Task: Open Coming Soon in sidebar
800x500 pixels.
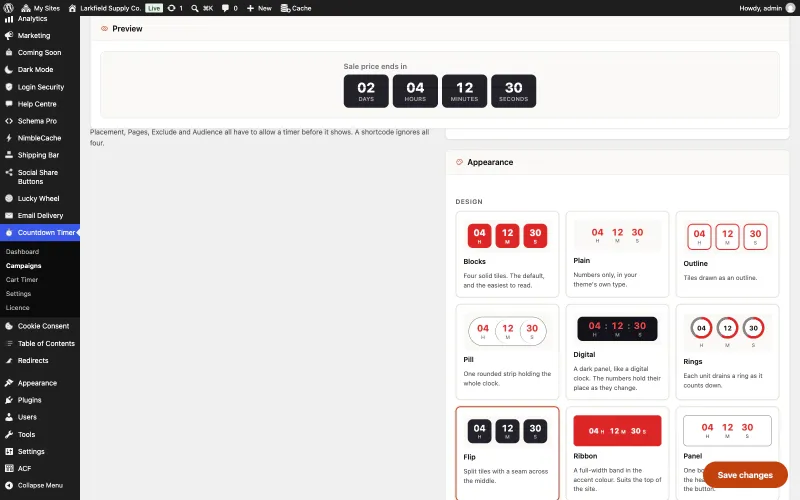Action: click(x=40, y=53)
